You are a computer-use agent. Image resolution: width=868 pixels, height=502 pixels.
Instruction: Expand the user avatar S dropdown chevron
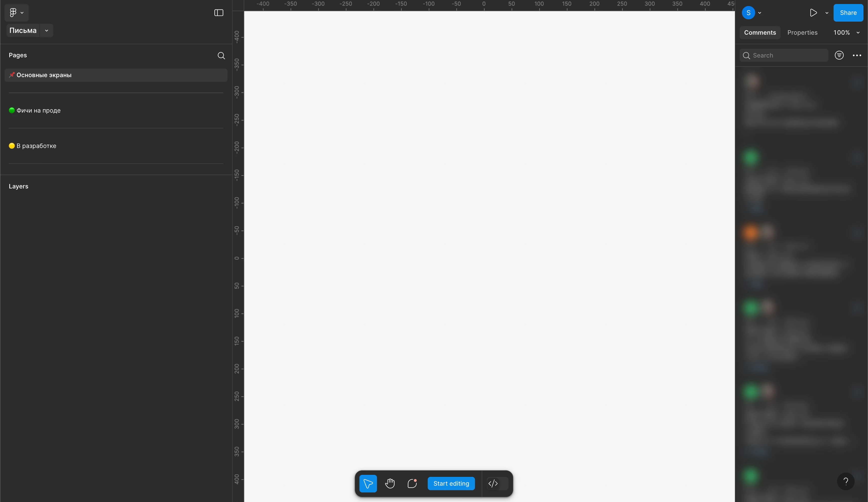click(760, 13)
